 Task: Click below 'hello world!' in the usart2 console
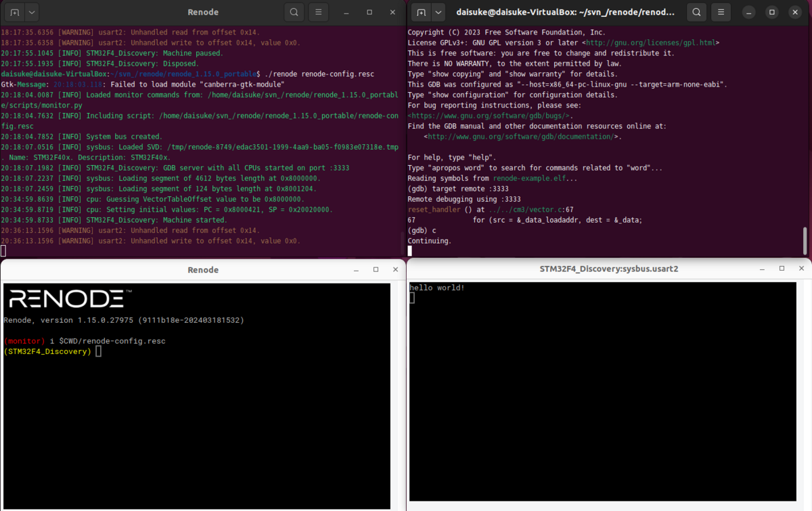[x=411, y=296]
